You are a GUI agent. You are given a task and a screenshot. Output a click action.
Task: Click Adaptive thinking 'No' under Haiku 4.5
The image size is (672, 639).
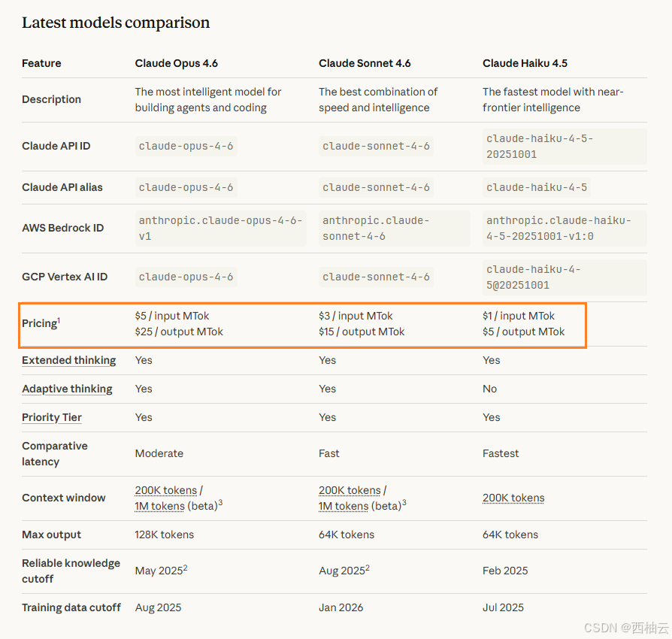click(x=490, y=389)
